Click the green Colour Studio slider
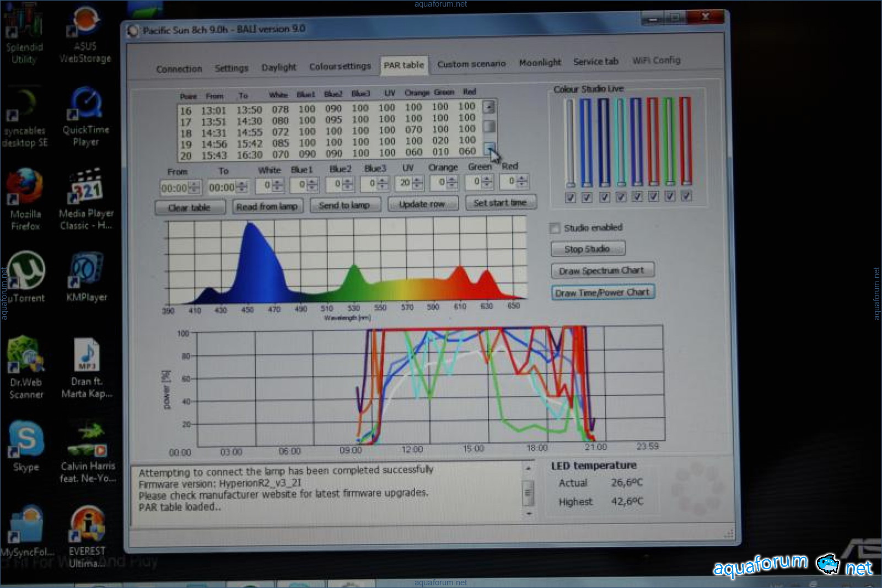 669,142
